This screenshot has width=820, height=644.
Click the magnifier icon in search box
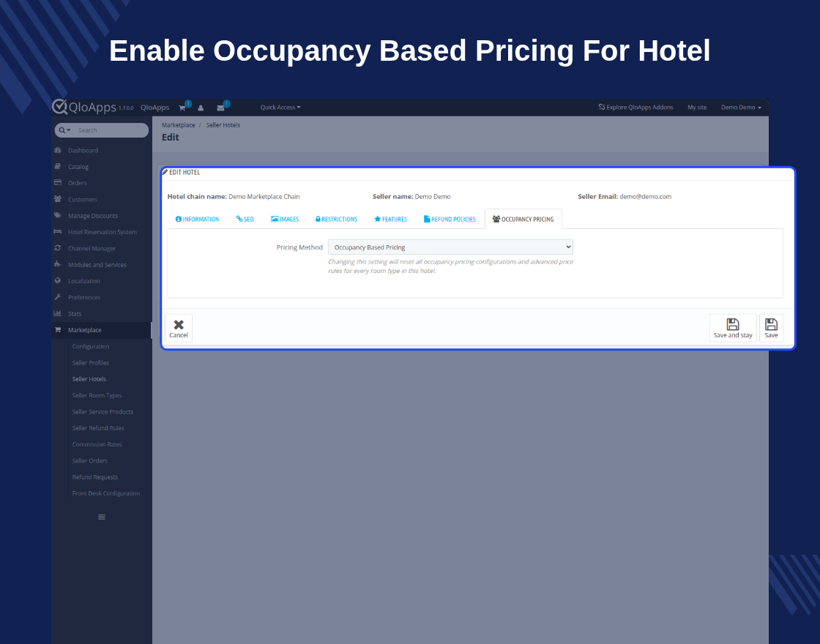coord(61,130)
